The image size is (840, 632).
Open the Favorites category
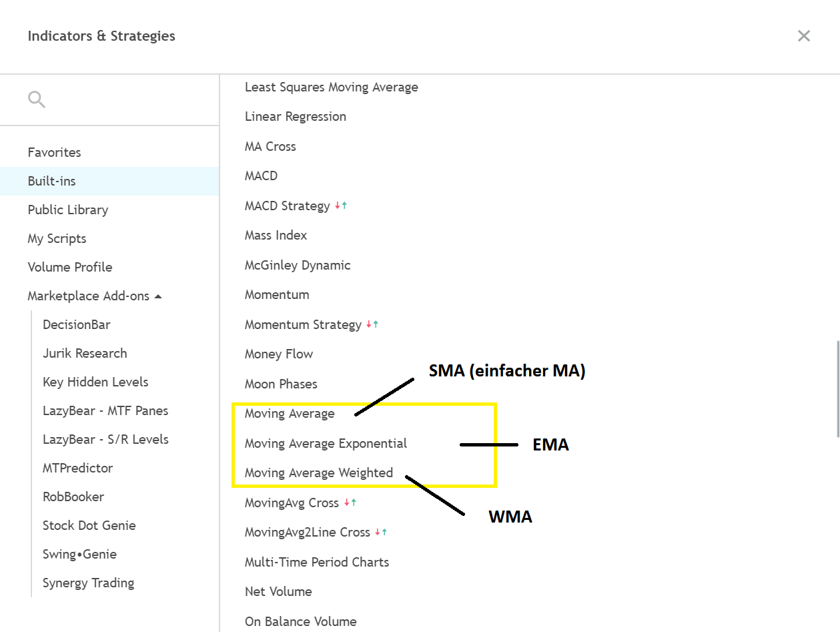54,152
